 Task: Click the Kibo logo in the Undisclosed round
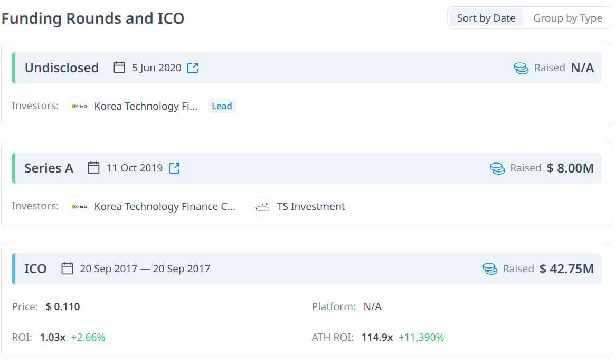tap(79, 106)
